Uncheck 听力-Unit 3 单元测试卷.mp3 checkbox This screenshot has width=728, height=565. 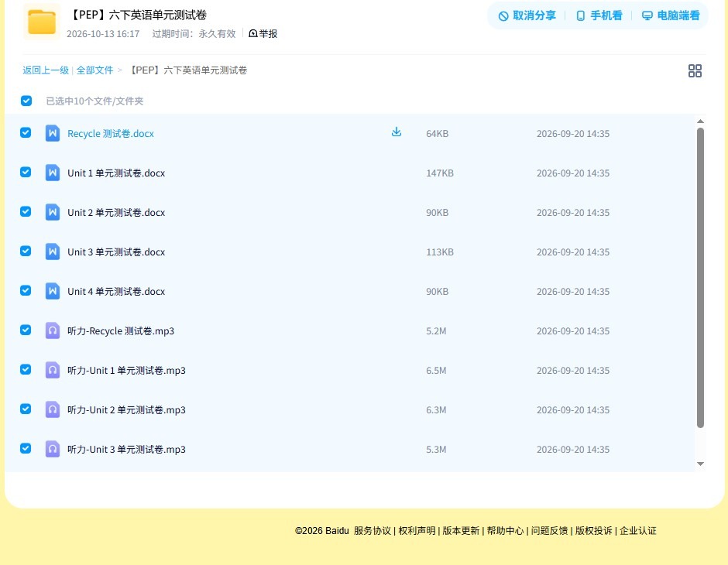click(26, 448)
